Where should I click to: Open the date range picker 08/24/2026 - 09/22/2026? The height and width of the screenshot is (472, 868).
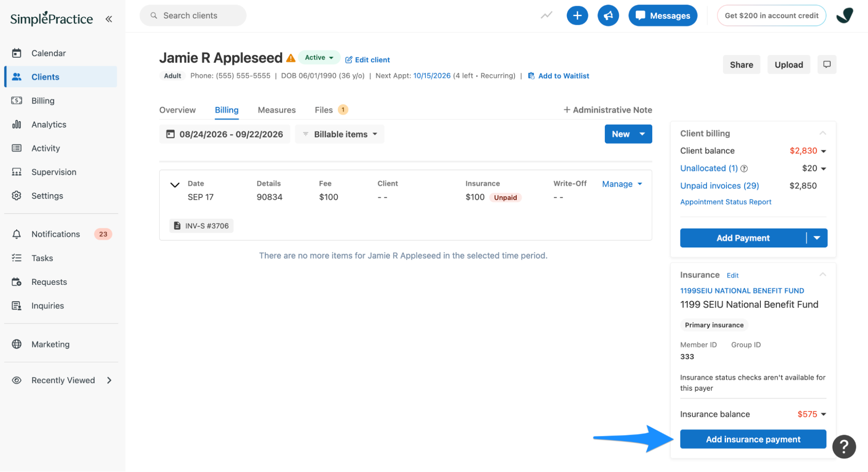click(x=224, y=134)
